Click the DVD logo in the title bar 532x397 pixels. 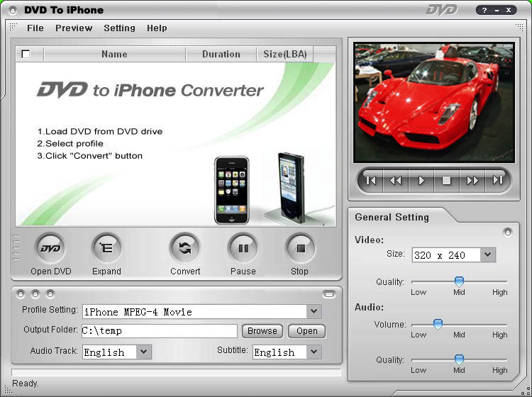[442, 10]
